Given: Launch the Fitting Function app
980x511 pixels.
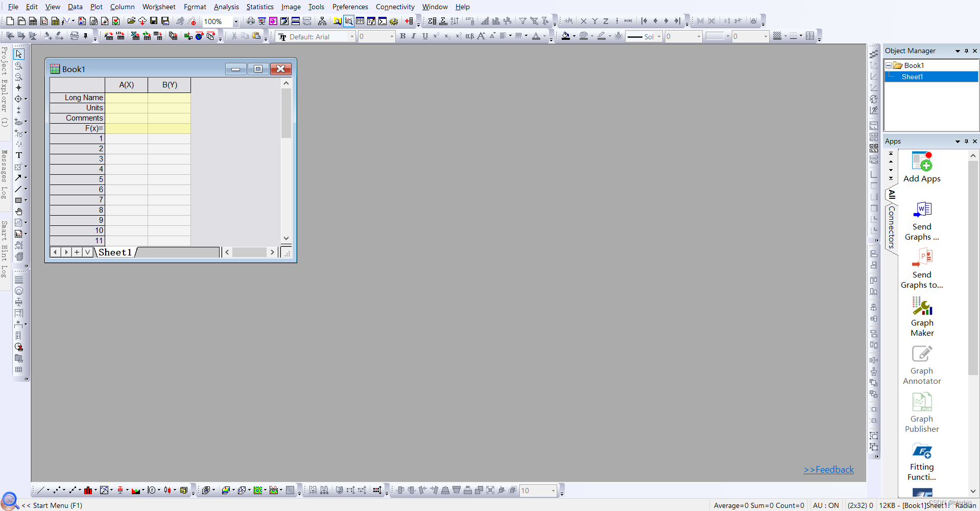Looking at the screenshot, I should click(x=922, y=462).
